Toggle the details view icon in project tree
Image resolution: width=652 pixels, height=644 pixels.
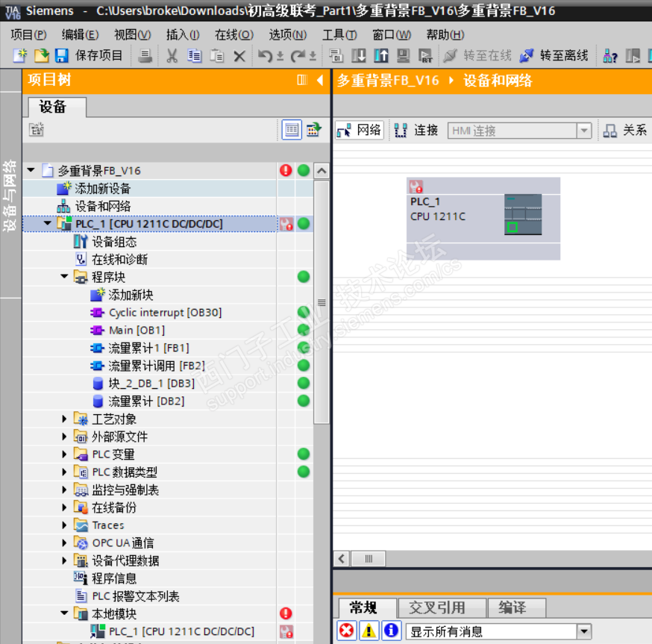pyautogui.click(x=292, y=130)
